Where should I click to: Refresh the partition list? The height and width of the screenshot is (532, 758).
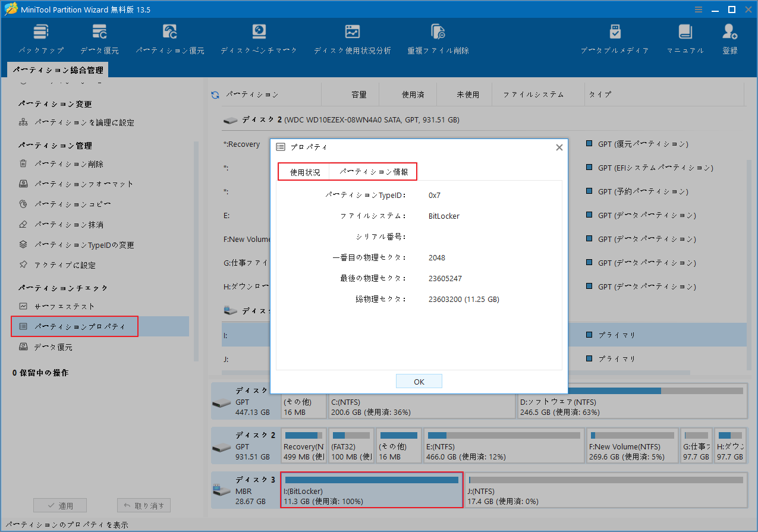[x=215, y=94]
